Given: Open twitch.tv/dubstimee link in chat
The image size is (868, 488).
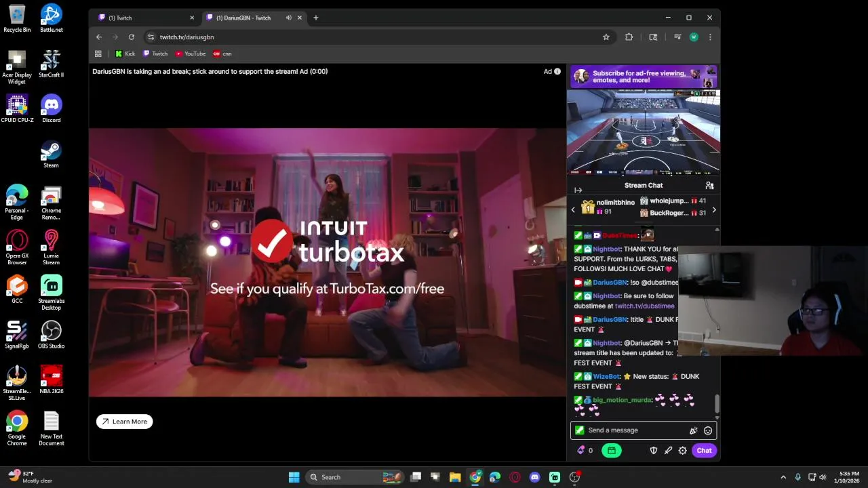Looking at the screenshot, I should [644, 306].
